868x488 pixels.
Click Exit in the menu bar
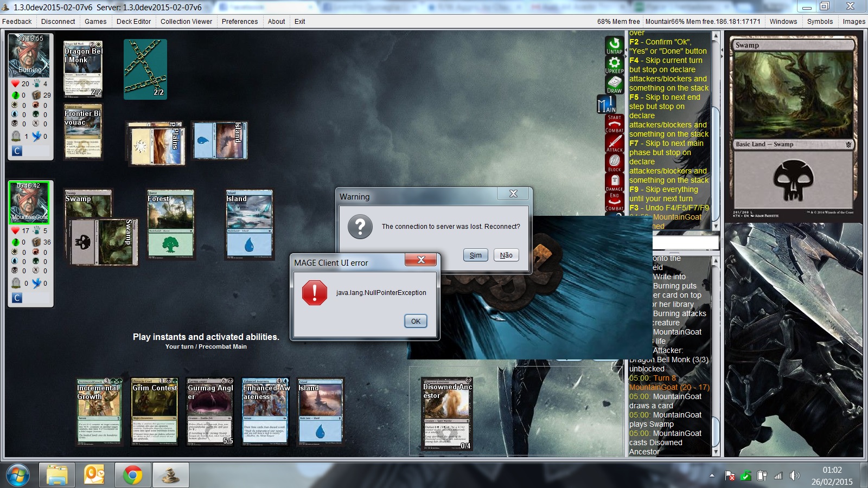[x=299, y=22]
